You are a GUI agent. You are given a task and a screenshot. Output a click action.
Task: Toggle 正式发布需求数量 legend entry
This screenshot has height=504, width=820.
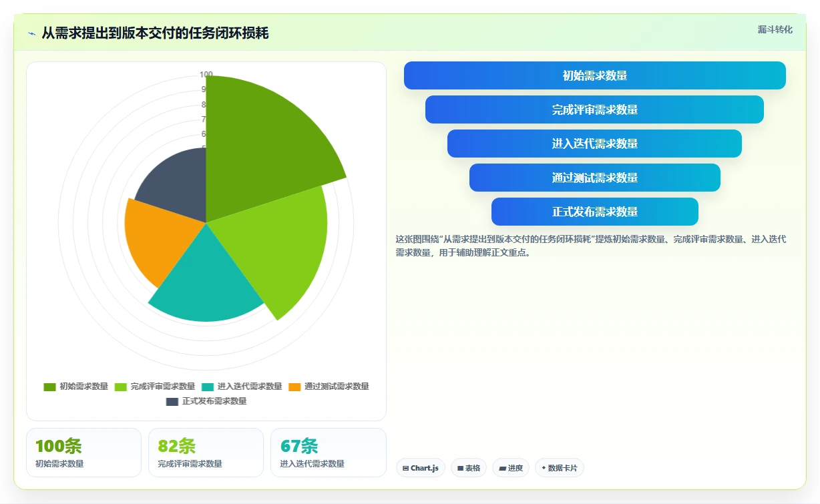(206, 401)
